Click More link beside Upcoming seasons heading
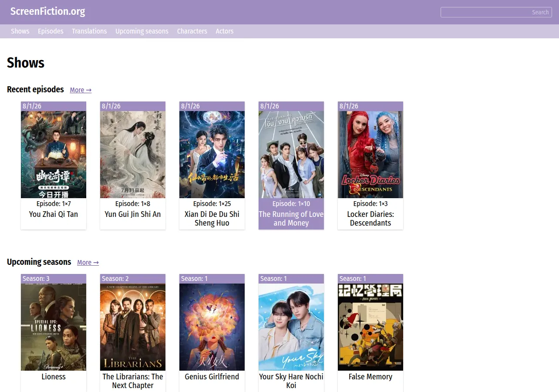Image resolution: width=559 pixels, height=392 pixels. (x=88, y=263)
